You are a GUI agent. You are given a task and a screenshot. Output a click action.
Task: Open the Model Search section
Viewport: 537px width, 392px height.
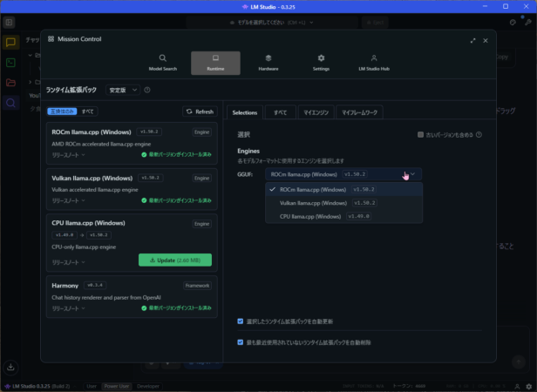[x=163, y=63]
